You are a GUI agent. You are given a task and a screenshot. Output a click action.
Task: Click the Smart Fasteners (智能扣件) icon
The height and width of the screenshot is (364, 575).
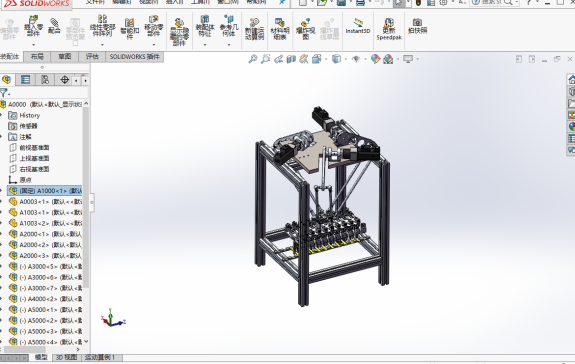click(x=129, y=29)
